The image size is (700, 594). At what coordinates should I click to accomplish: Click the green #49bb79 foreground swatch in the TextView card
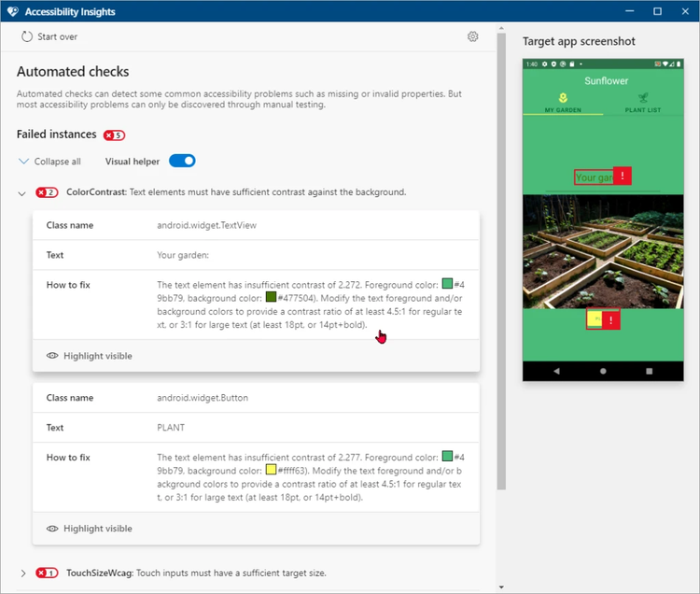(x=447, y=284)
